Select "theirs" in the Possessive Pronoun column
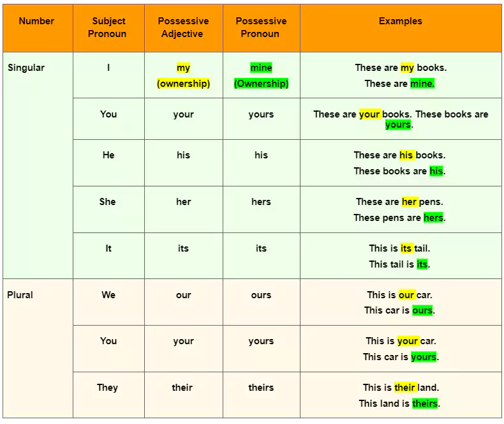Screen dimensions: 504x424 (x=261, y=388)
